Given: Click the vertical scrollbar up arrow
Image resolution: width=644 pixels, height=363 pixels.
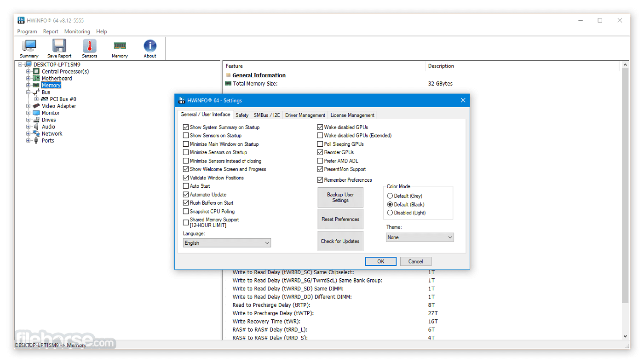Looking at the screenshot, I should click(625, 65).
